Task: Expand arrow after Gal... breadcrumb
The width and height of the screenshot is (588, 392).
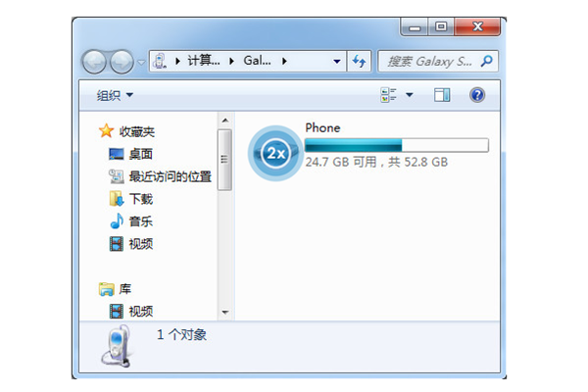Action: [x=284, y=61]
